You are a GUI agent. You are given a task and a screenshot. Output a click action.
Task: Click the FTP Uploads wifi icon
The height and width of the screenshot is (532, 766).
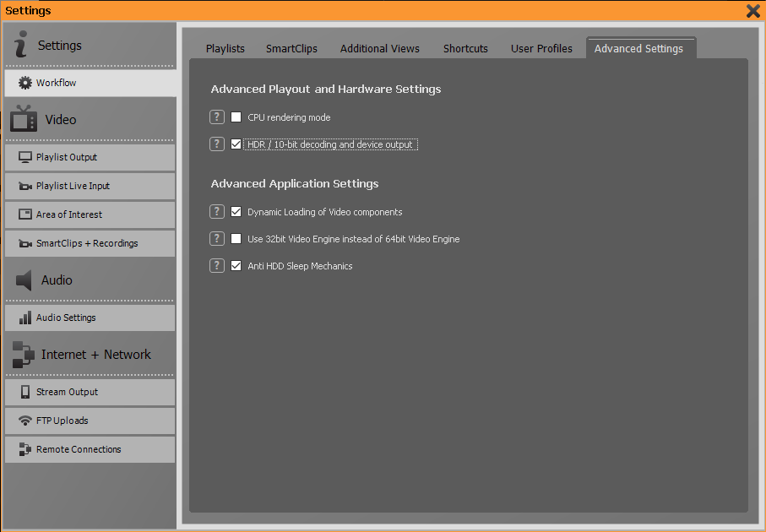25,421
